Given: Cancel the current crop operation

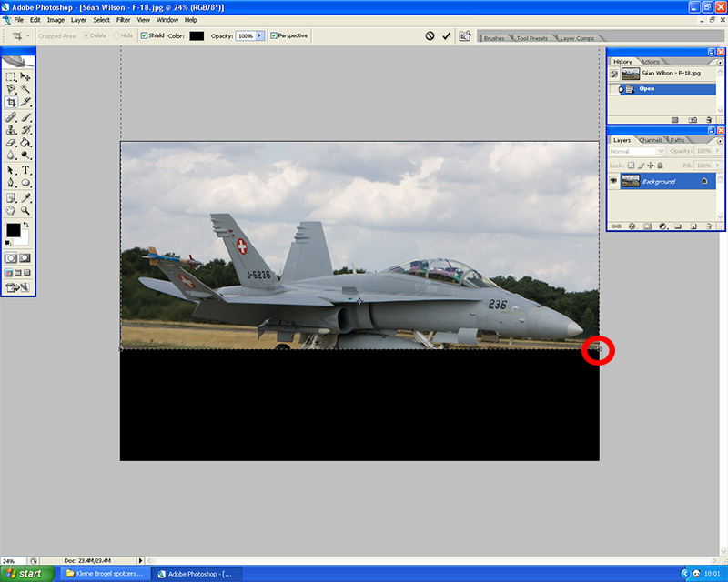Looking at the screenshot, I should click(x=430, y=35).
